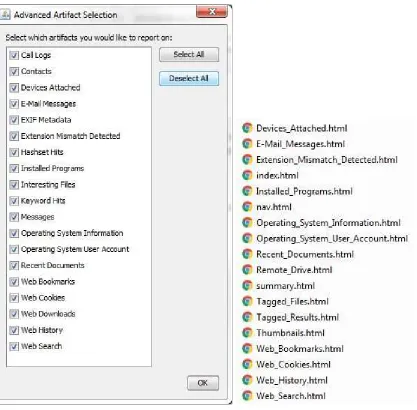Click the icon beside Tagged_Results.html
Screen dimensions: 417x410
(x=247, y=317)
